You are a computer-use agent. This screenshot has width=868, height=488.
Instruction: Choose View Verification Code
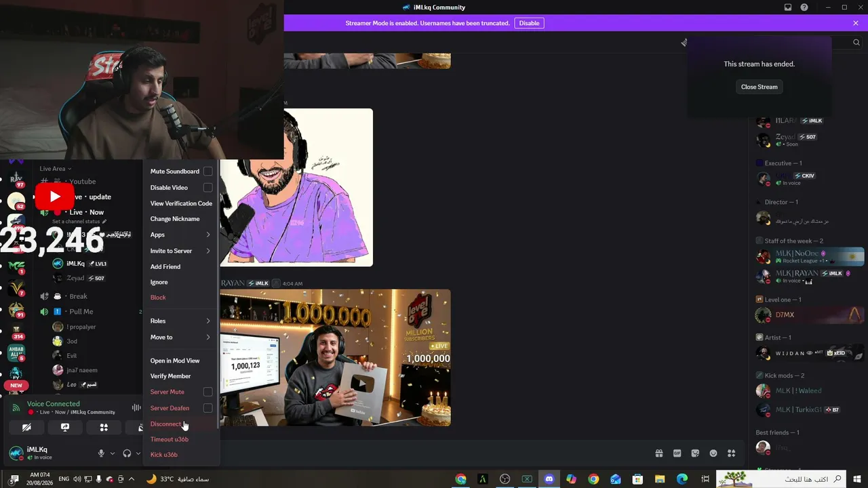(181, 203)
